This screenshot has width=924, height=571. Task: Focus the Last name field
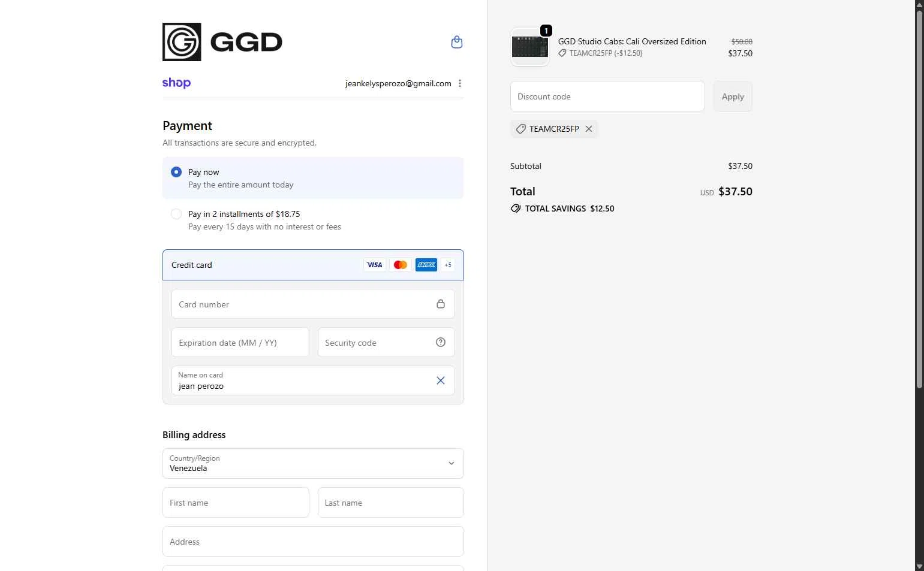tap(391, 503)
